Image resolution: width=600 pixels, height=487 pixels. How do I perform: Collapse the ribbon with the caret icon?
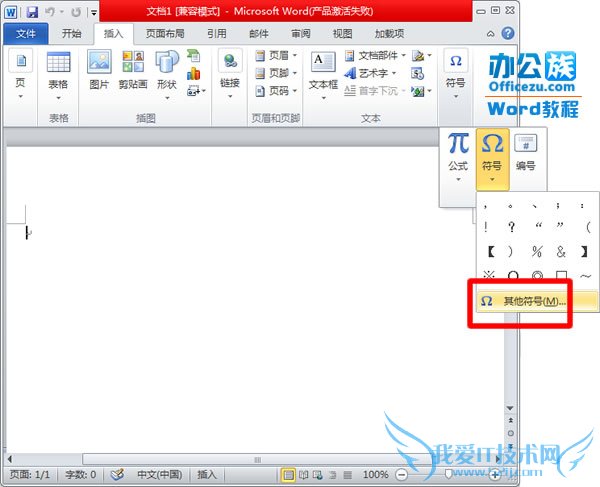point(491,34)
